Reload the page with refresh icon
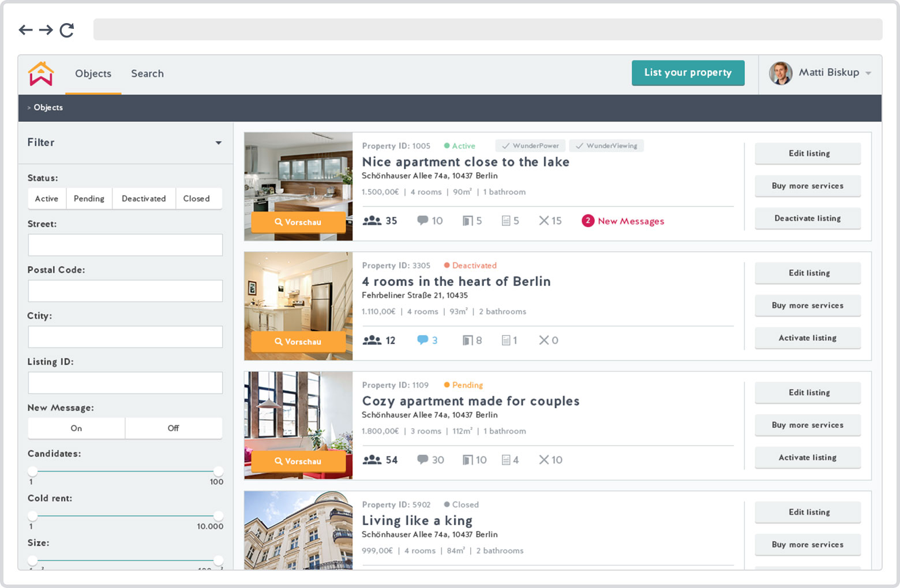This screenshot has width=900, height=588. click(x=67, y=30)
